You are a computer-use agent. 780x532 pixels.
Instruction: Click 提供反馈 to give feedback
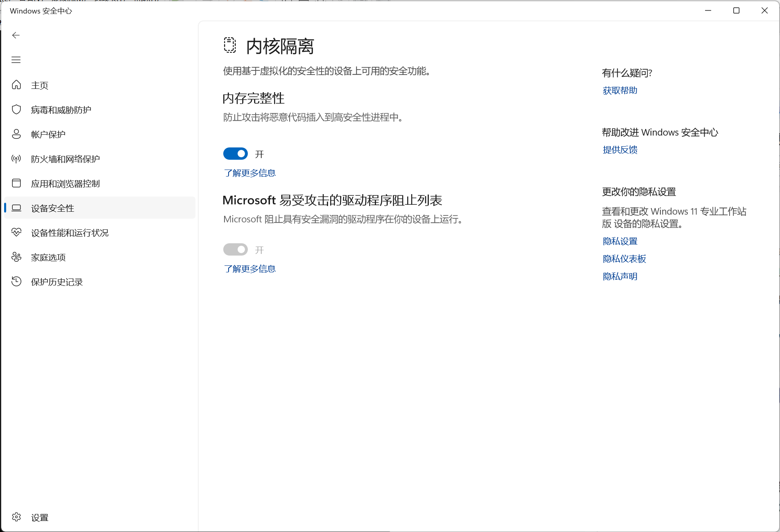[619, 149]
